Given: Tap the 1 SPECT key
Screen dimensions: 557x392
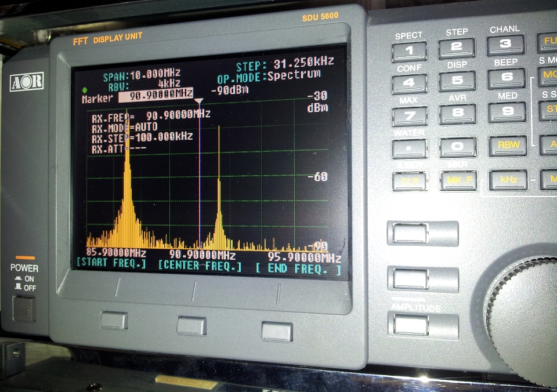Looking at the screenshot, I should tap(409, 52).
